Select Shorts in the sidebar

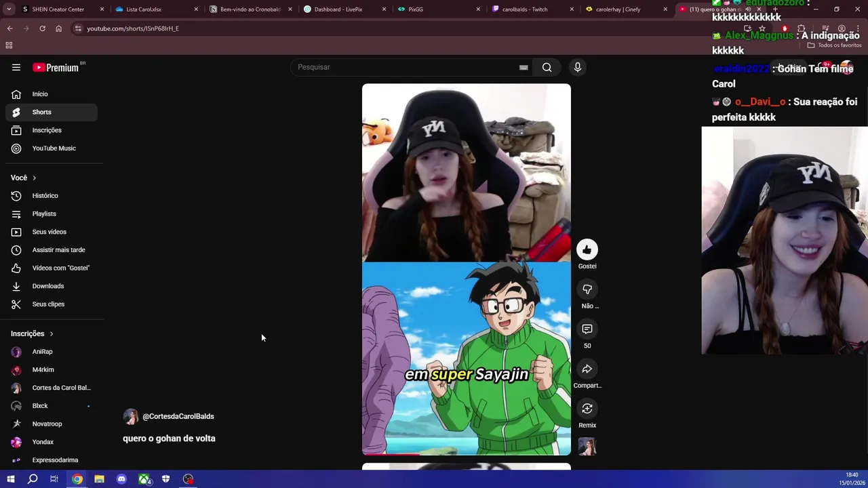(x=52, y=112)
